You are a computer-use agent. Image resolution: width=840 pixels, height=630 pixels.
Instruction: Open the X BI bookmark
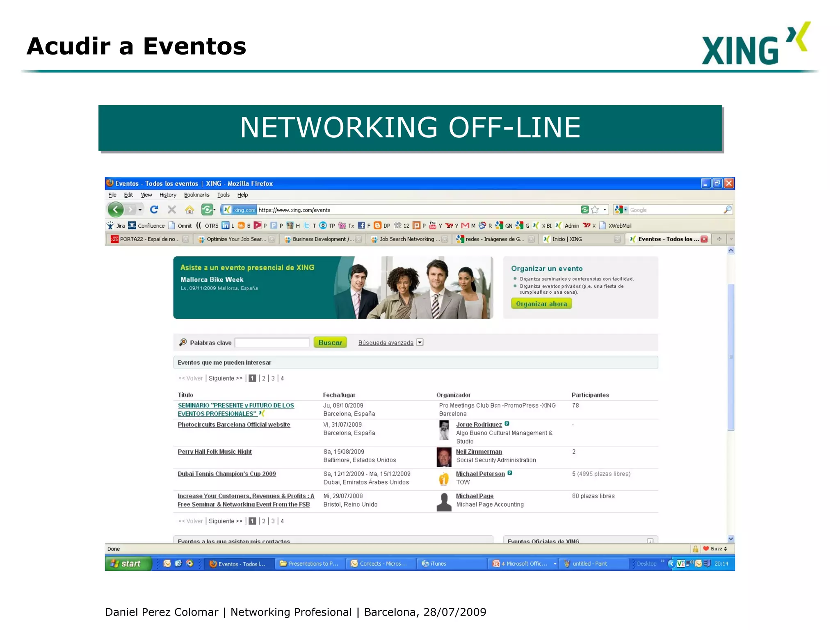[542, 226]
